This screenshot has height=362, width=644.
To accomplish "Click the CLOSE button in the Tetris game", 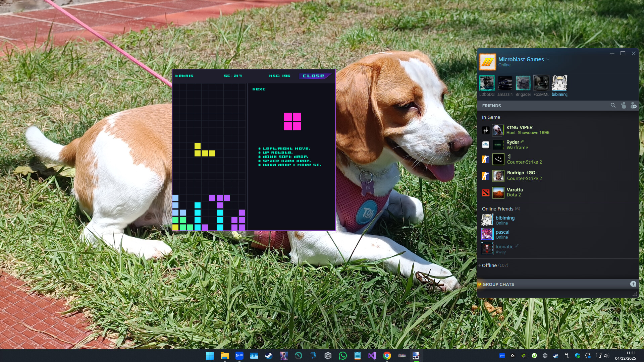I will 314,76.
